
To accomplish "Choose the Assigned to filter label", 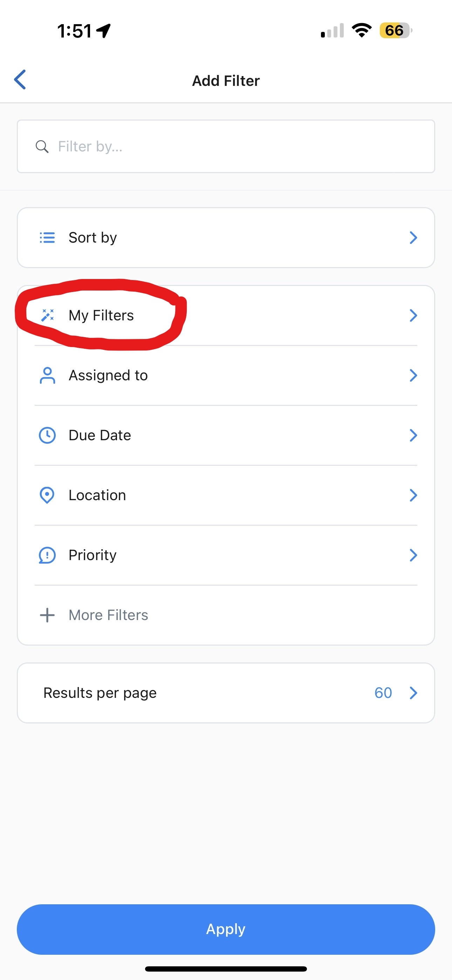I will pyautogui.click(x=108, y=375).
